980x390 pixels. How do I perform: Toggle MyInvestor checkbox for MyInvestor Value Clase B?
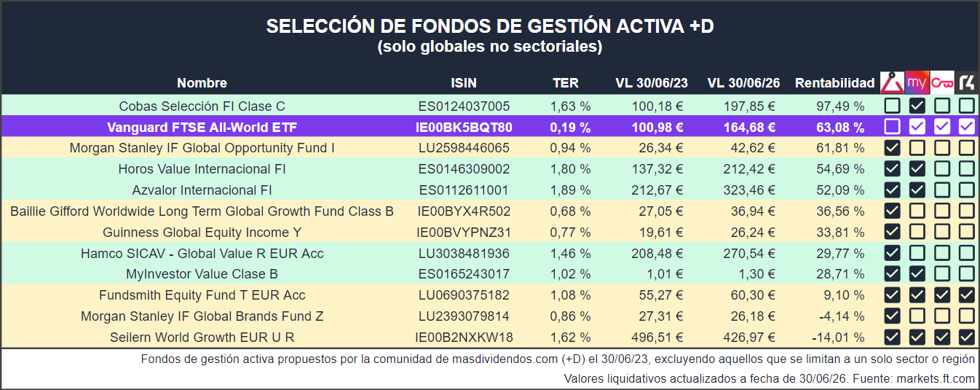(917, 274)
